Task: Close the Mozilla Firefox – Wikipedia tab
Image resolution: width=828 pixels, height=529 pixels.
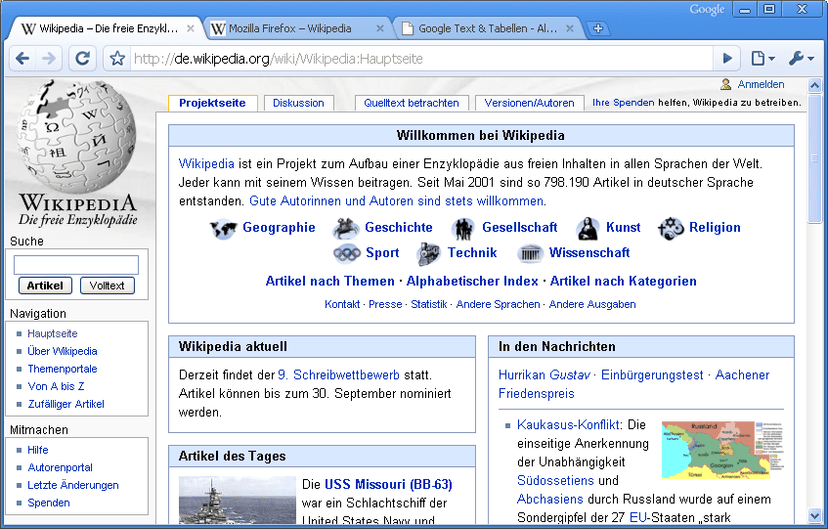Action: tap(380, 29)
